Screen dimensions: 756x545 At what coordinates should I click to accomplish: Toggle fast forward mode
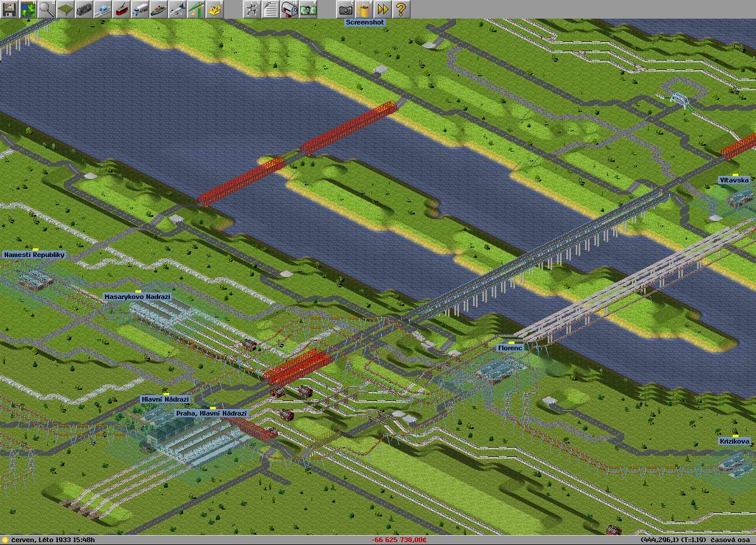(383, 9)
